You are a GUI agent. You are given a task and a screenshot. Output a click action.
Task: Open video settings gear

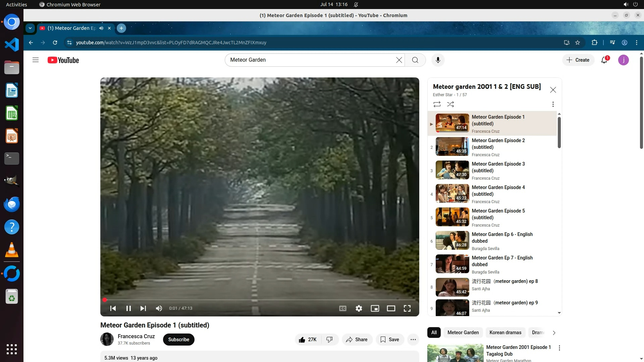(x=359, y=308)
